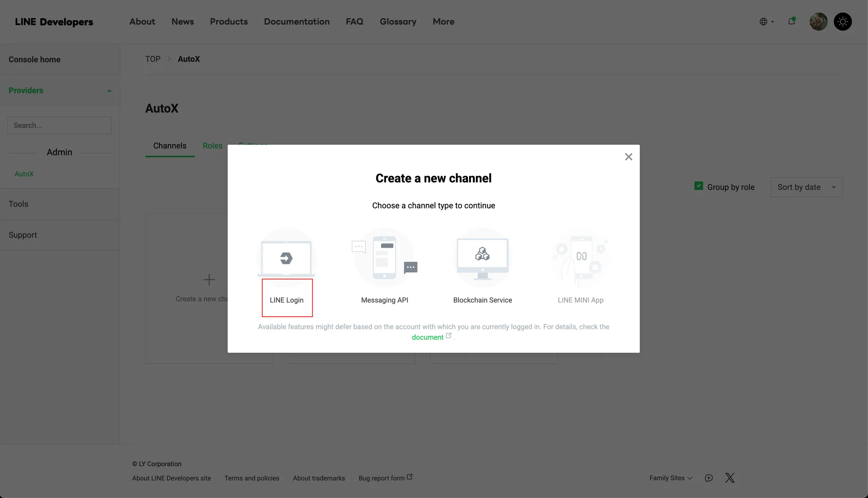The image size is (868, 498).
Task: Close the Create a new channel dialog
Action: pos(629,157)
